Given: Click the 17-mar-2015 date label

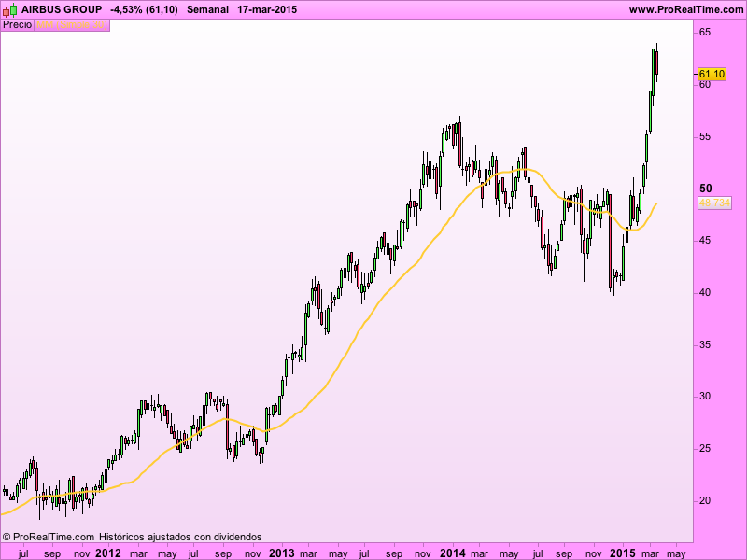Looking at the screenshot, I should [267, 9].
